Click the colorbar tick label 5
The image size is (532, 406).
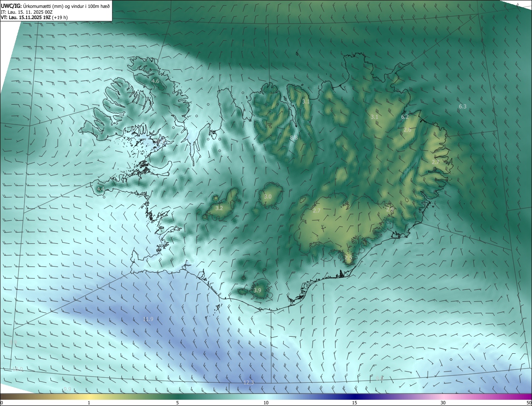[x=177, y=403]
